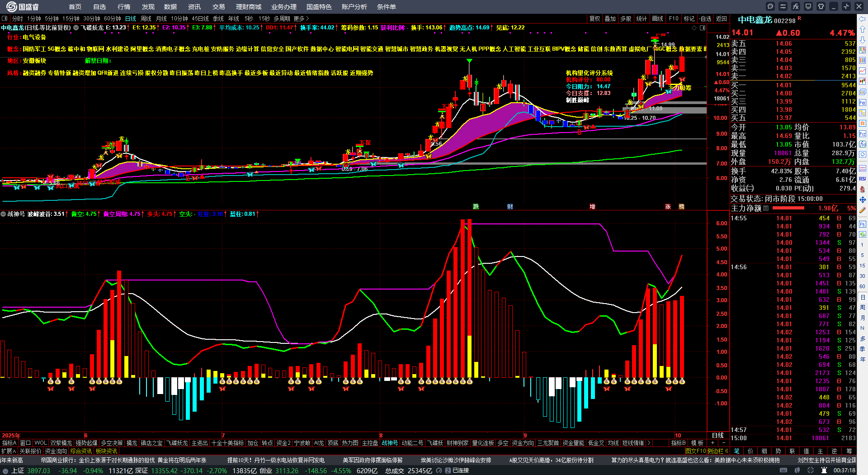Click the 15-minute period sidebar button
The width and height of the screenshot is (868, 475).
863,266
